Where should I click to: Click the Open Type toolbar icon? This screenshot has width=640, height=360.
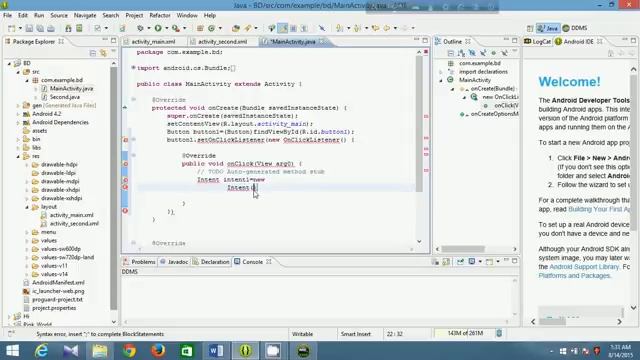pyautogui.click(x=236, y=28)
